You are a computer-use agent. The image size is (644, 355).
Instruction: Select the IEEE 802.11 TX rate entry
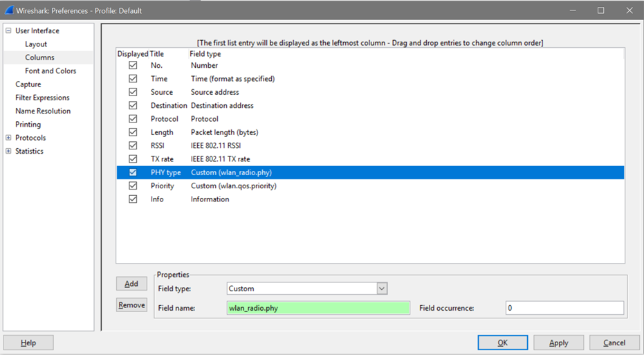pos(220,159)
